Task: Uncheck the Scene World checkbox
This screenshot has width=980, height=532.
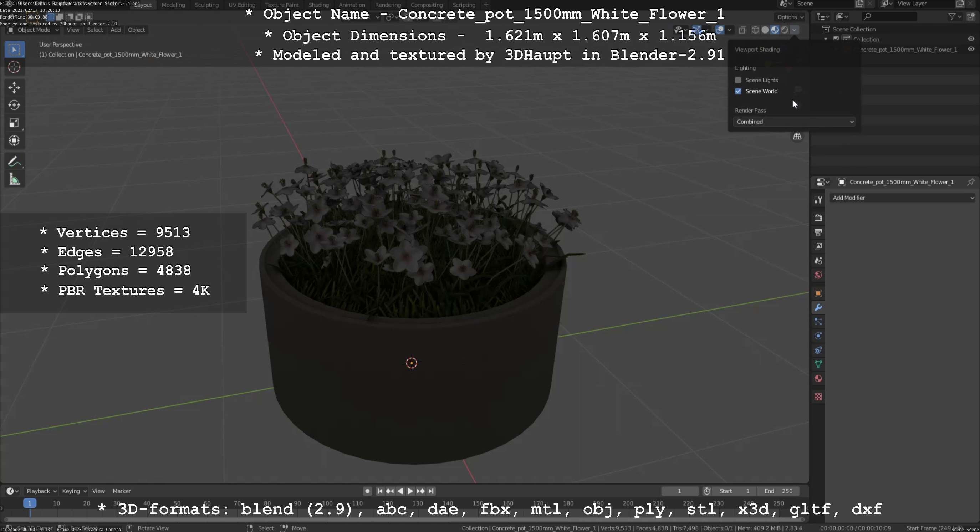Action: coord(738,91)
